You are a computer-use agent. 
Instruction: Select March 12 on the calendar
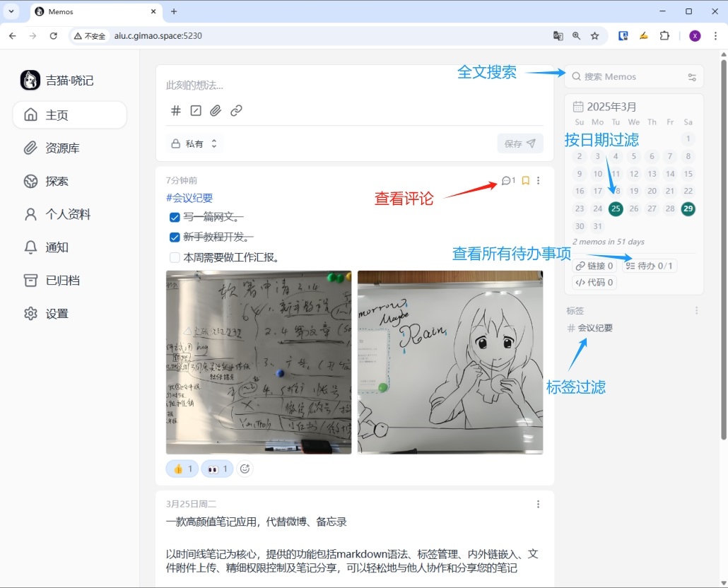coord(634,174)
